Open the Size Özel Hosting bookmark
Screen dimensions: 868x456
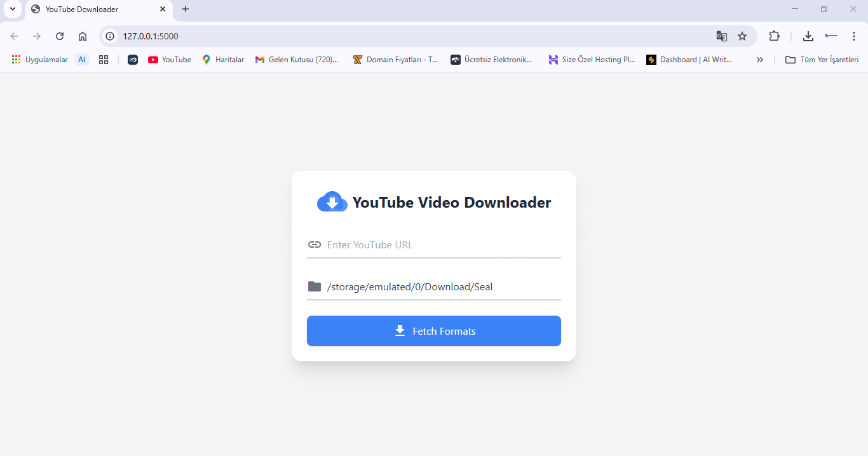[592, 60]
